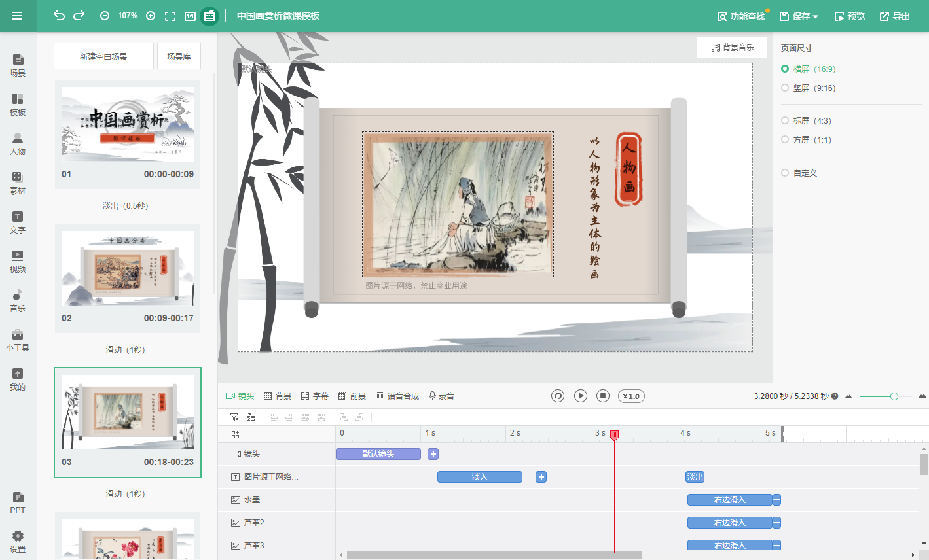Open 人物 panel in left sidebar
929x560 pixels.
point(18,144)
